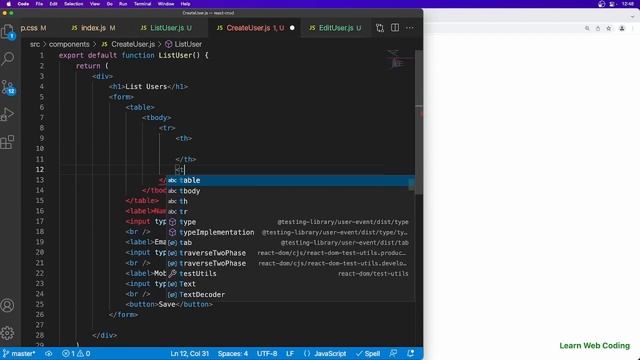Image resolution: width=640 pixels, height=360 pixels.
Task: Click line number 12 in the gutter
Action: pos(40,169)
